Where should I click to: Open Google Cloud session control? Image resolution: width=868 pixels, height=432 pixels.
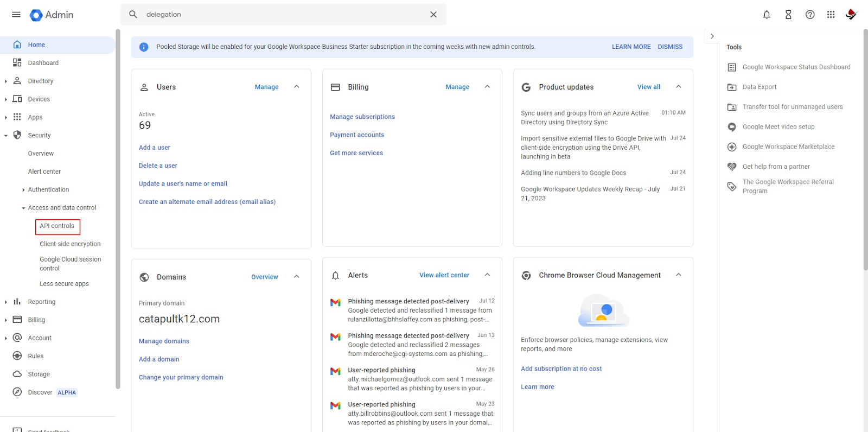[71, 264]
